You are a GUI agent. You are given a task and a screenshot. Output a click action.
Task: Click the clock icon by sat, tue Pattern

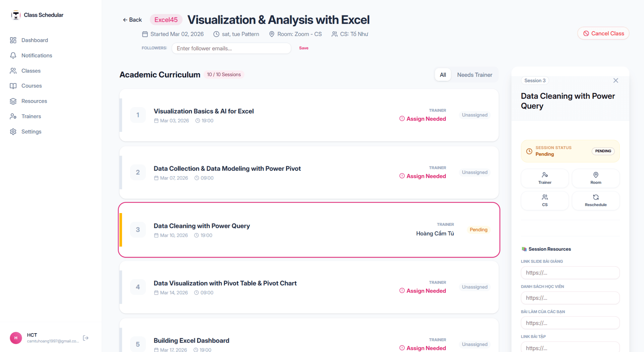(216, 34)
